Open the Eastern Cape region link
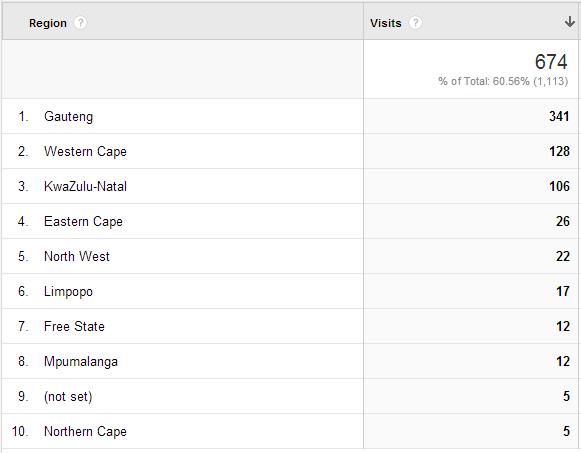Image resolution: width=581 pixels, height=453 pixels. (x=83, y=221)
